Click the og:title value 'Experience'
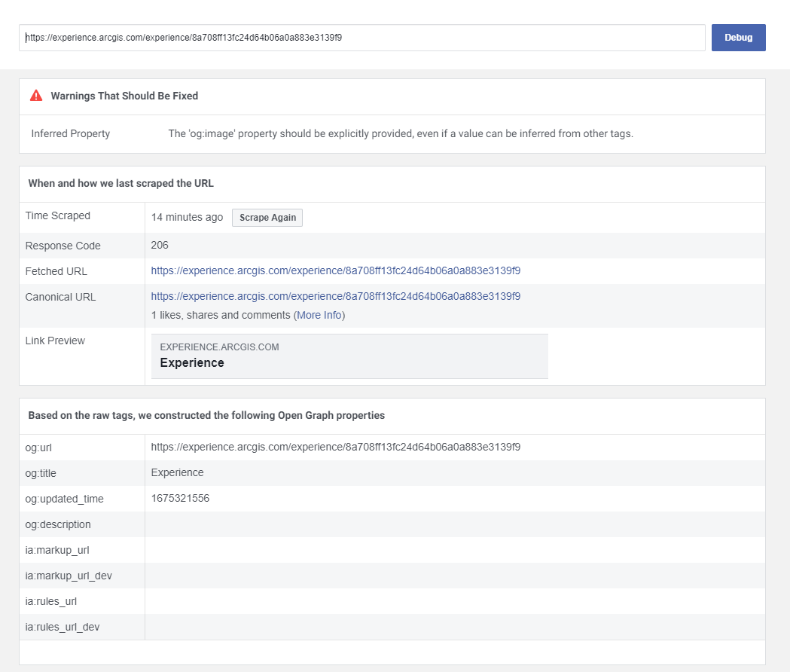This screenshot has width=790, height=672. [x=177, y=473]
